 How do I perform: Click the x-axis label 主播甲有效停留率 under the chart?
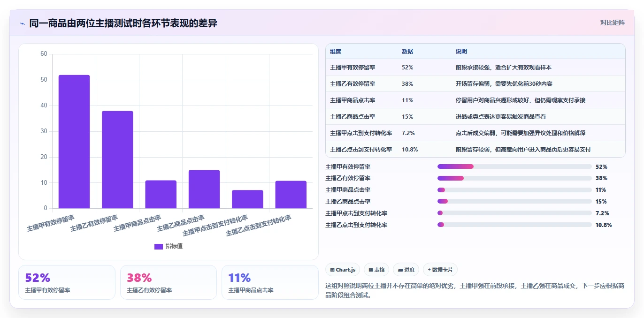coord(51,223)
